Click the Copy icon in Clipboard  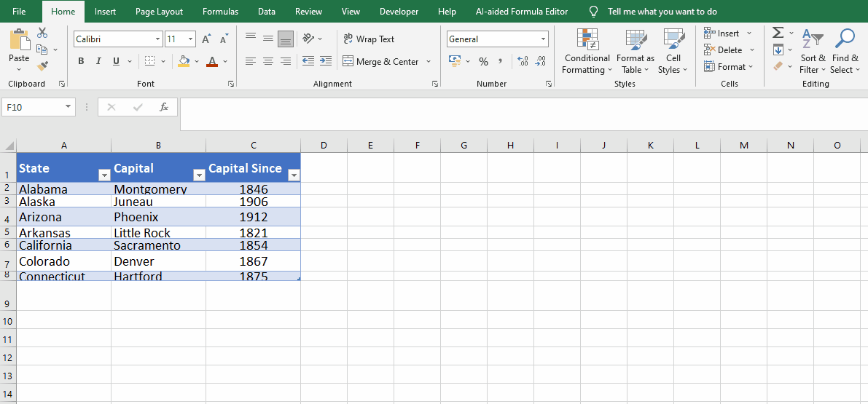tap(42, 49)
